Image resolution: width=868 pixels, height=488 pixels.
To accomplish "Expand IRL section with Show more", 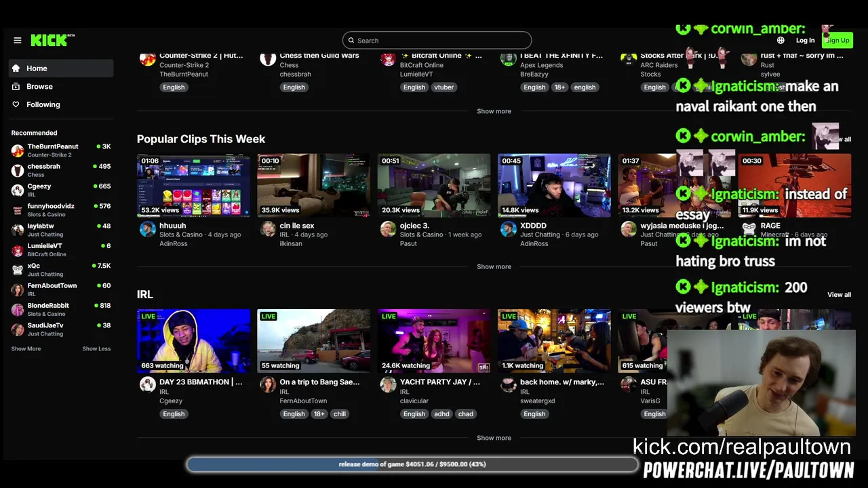I will pos(494,438).
